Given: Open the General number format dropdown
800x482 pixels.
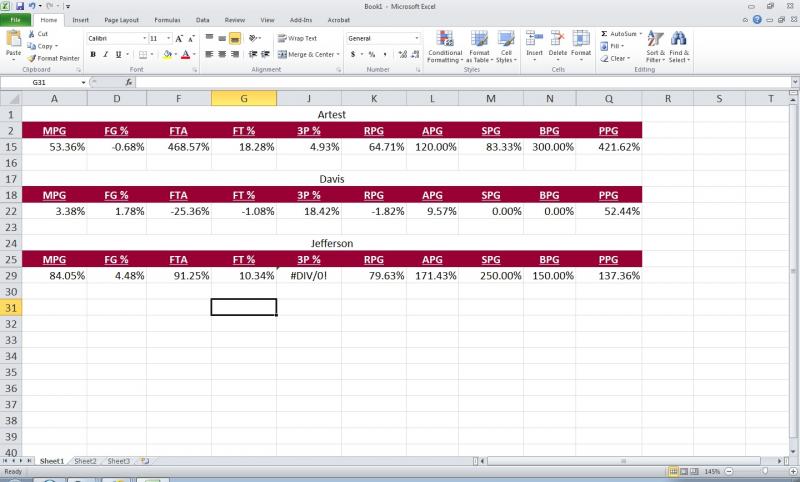Looking at the screenshot, I should pyautogui.click(x=416, y=38).
